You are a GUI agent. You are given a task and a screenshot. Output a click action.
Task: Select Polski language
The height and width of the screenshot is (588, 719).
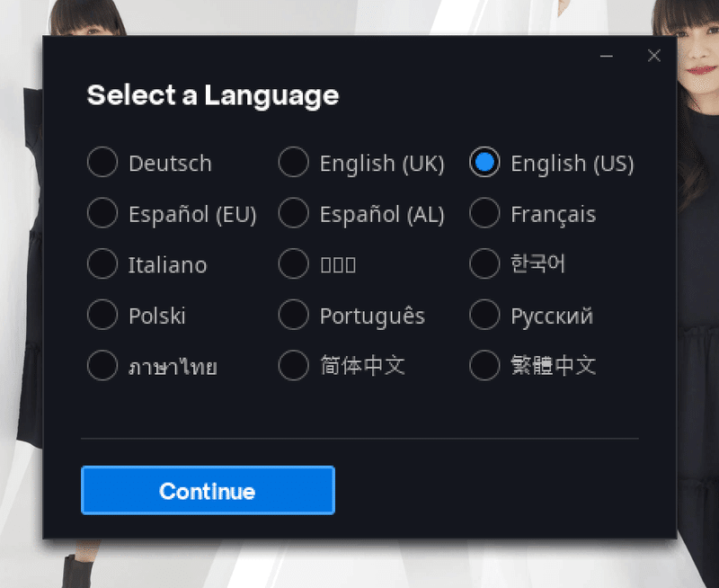coord(102,315)
